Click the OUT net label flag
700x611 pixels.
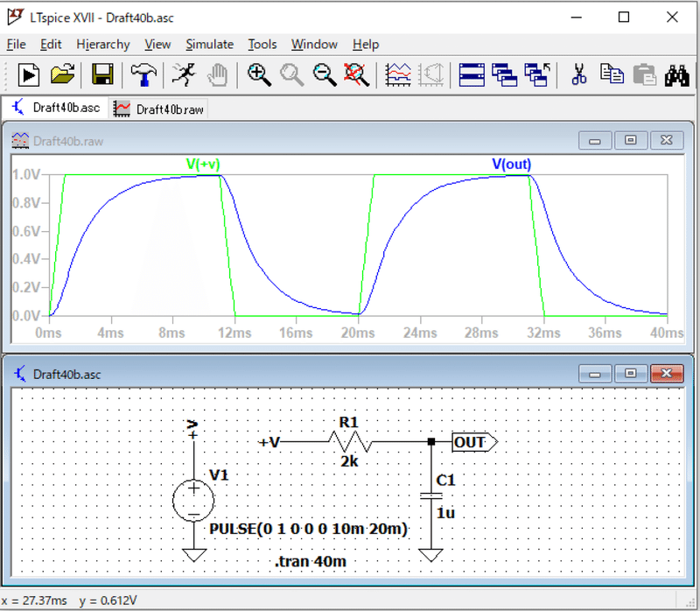pos(474,442)
